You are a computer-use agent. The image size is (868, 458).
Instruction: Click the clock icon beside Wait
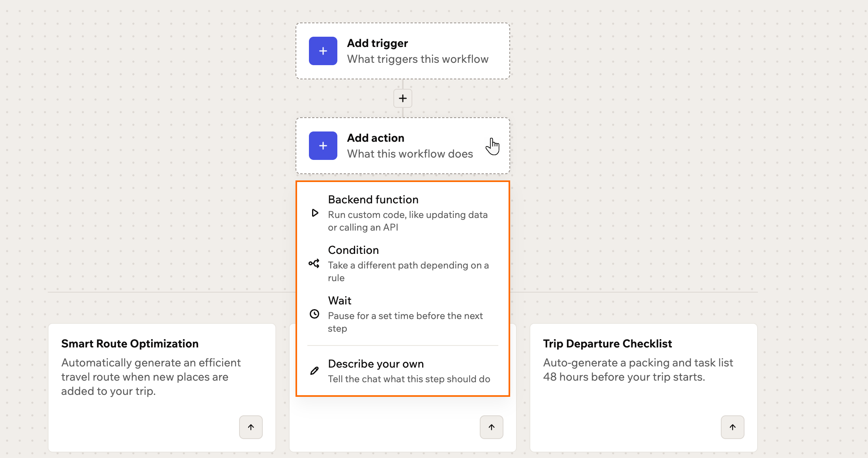point(314,314)
